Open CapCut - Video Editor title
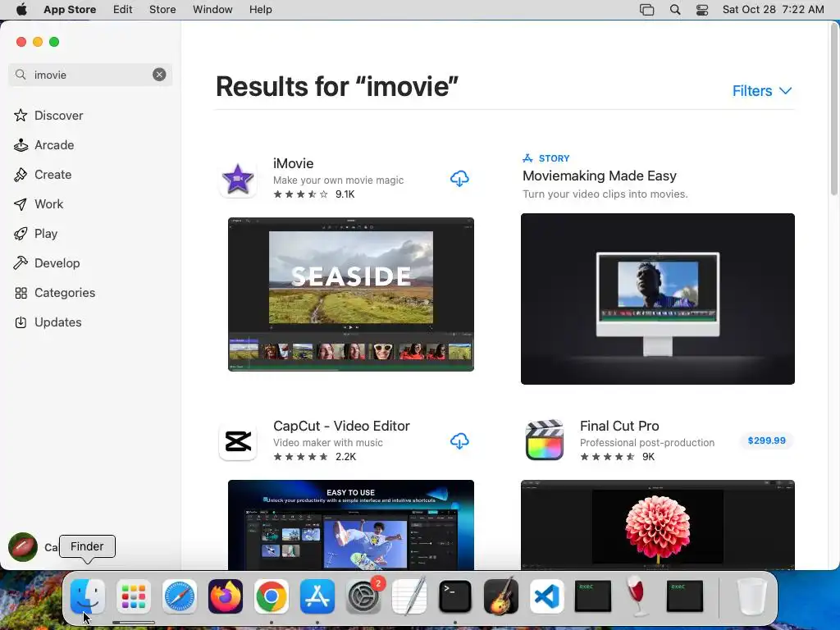The image size is (840, 630). click(x=341, y=426)
